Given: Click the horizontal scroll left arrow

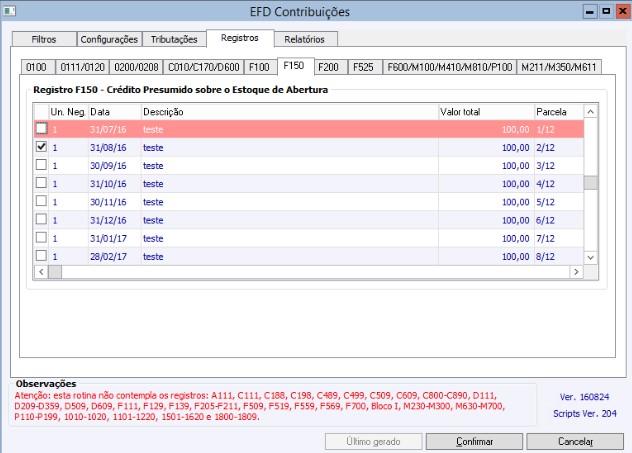Looking at the screenshot, I should coord(41,272).
